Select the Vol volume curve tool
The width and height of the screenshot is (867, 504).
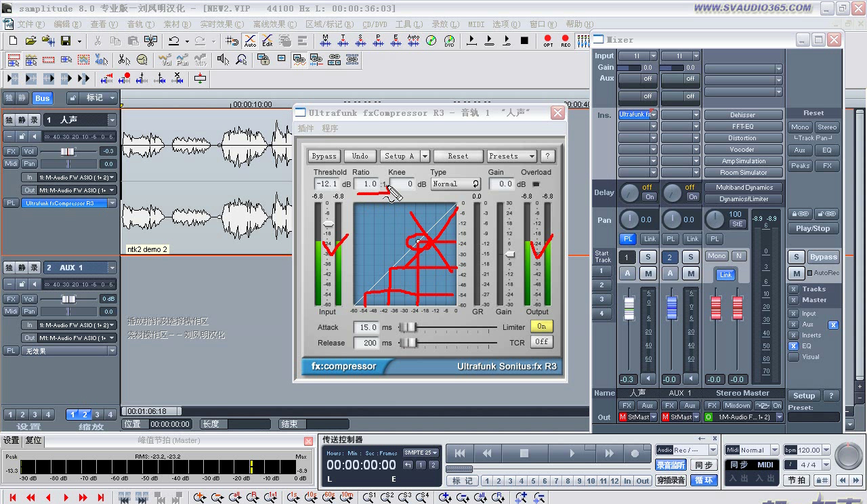[165, 60]
